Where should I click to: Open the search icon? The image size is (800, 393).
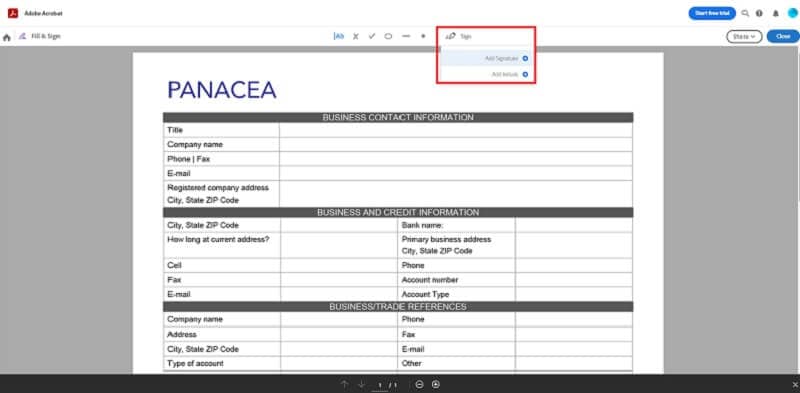point(745,13)
